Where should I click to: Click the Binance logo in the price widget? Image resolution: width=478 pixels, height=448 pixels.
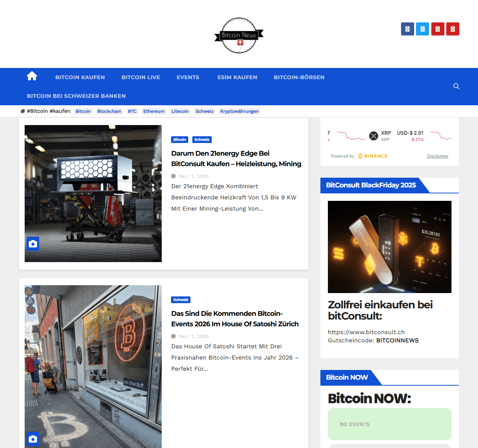(x=372, y=156)
